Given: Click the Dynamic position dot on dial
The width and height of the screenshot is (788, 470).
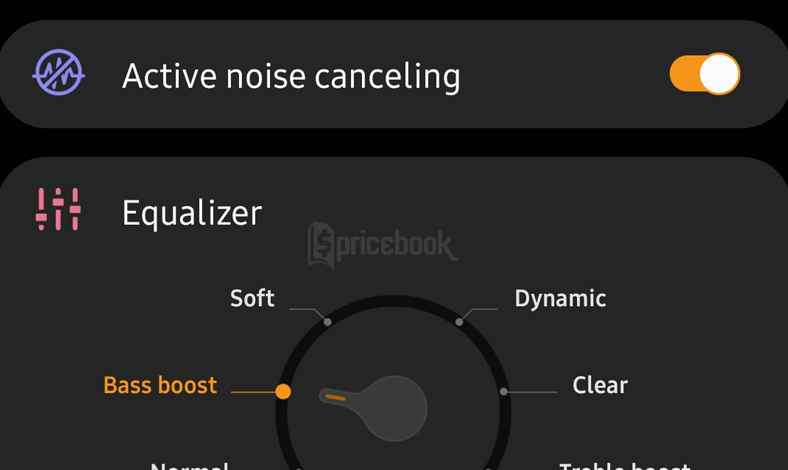Looking at the screenshot, I should pyautogui.click(x=459, y=322).
